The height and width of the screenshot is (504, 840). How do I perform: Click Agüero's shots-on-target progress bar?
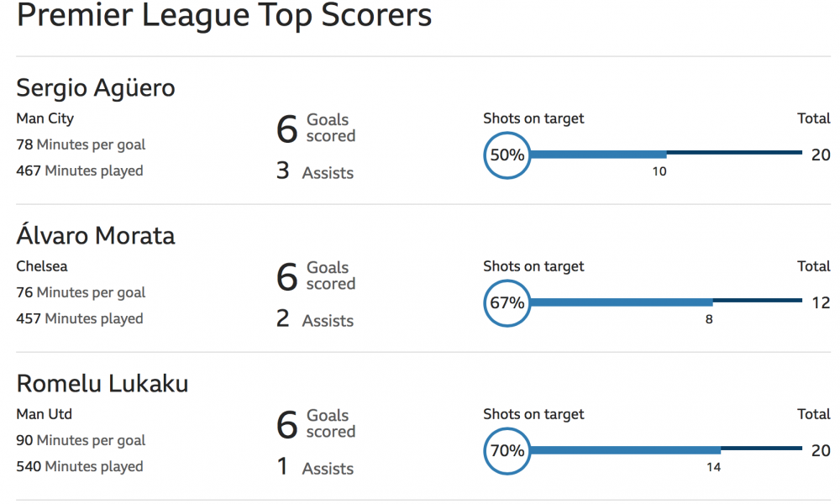point(666,155)
